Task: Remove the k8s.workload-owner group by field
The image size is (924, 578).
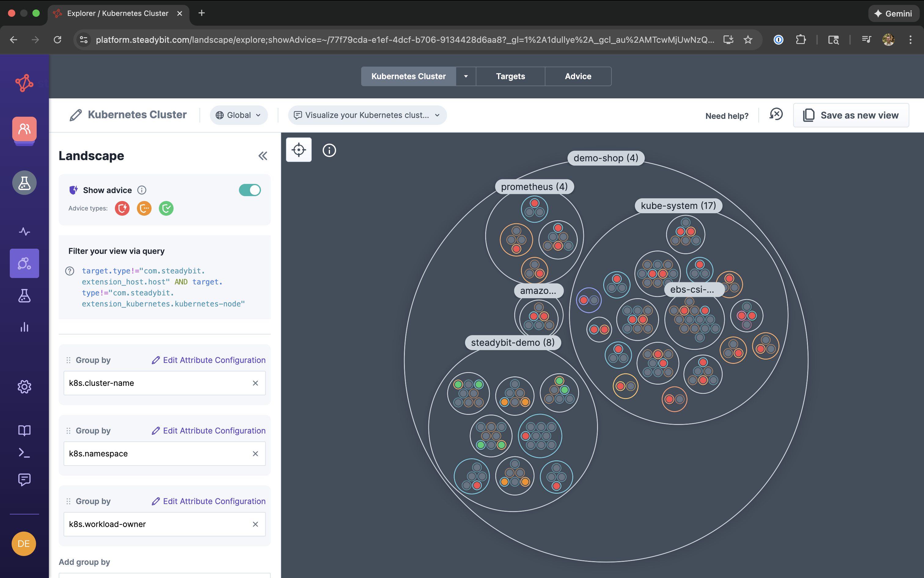Action: pos(255,524)
